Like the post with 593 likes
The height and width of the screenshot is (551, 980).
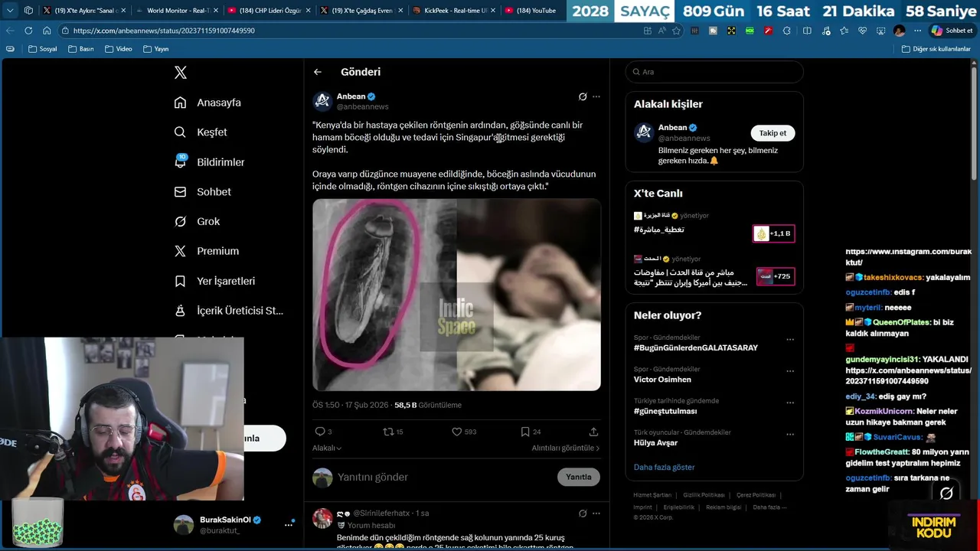(x=464, y=432)
